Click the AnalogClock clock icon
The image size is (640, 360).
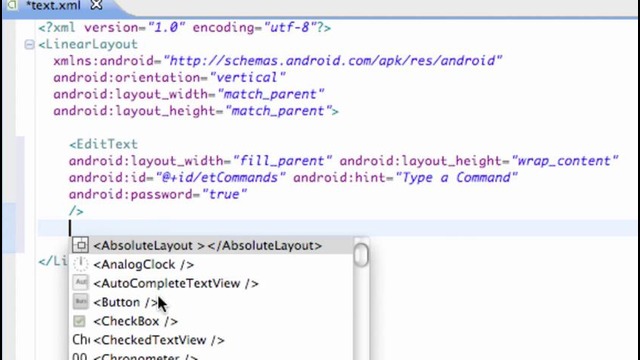[80, 264]
